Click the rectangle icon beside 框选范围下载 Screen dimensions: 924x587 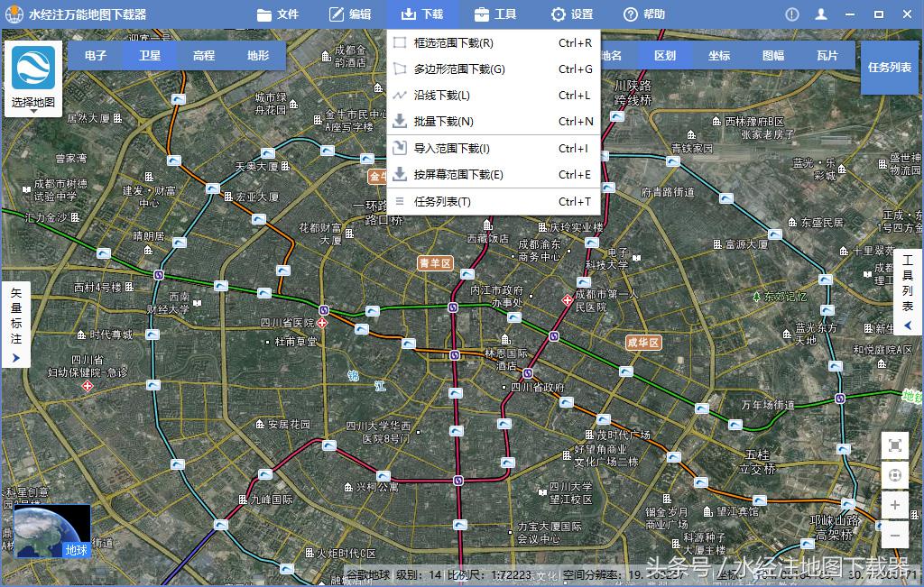click(400, 42)
